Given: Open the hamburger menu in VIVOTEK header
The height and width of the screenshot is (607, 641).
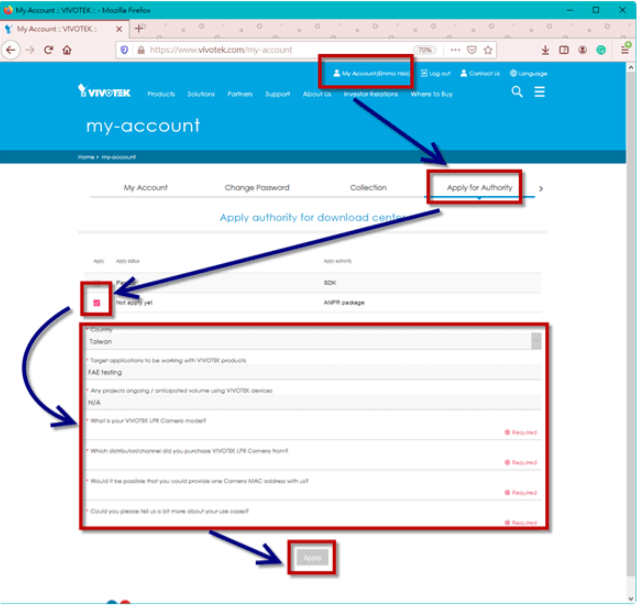Looking at the screenshot, I should (x=540, y=92).
